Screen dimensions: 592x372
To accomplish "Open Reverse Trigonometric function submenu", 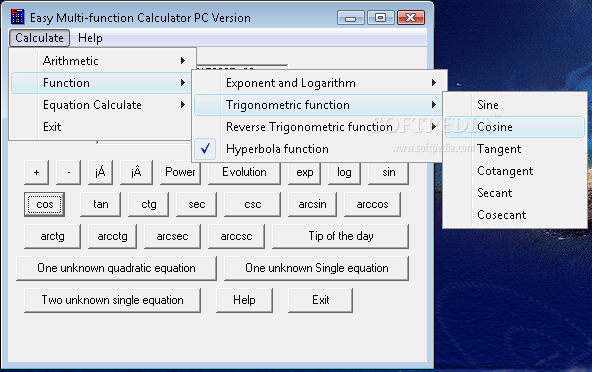I will pos(319,127).
